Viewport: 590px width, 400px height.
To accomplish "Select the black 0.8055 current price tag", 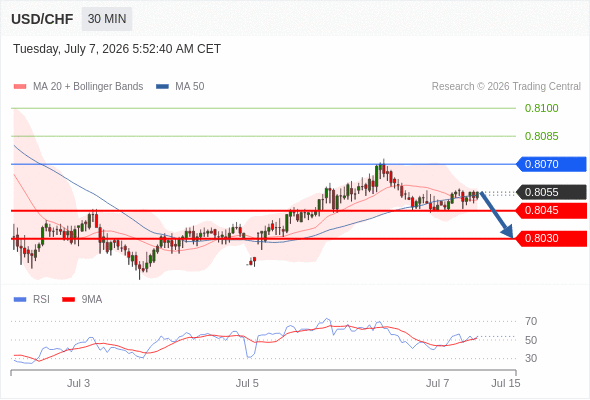I will coord(552,192).
